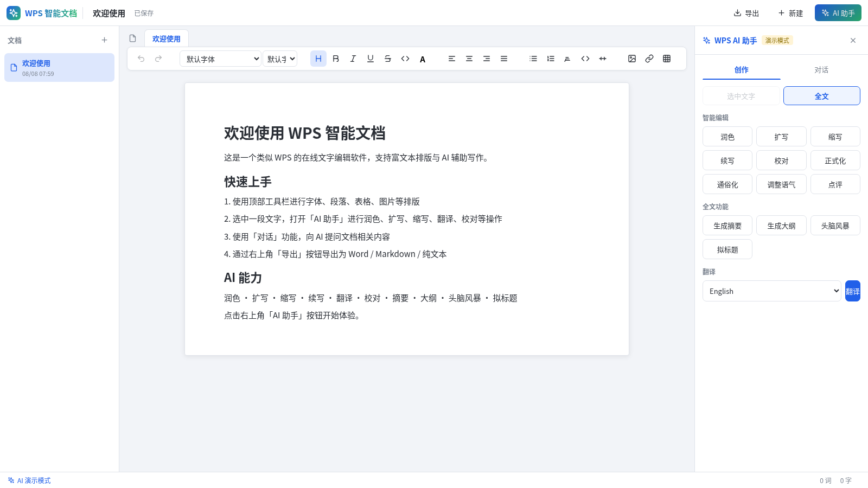This screenshot has height=488, width=868.
Task: Click the blue 翻译 translate button
Action: [x=853, y=291]
